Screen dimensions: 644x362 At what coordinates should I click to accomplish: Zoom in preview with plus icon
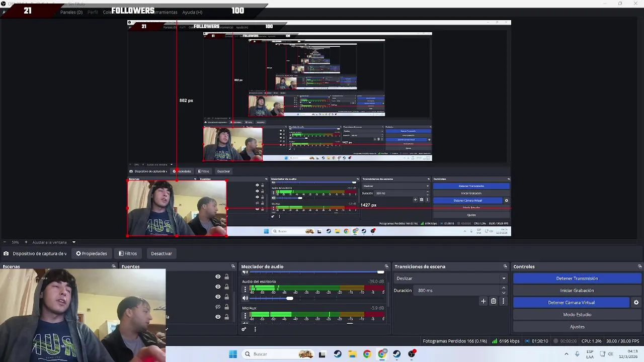tap(26, 242)
